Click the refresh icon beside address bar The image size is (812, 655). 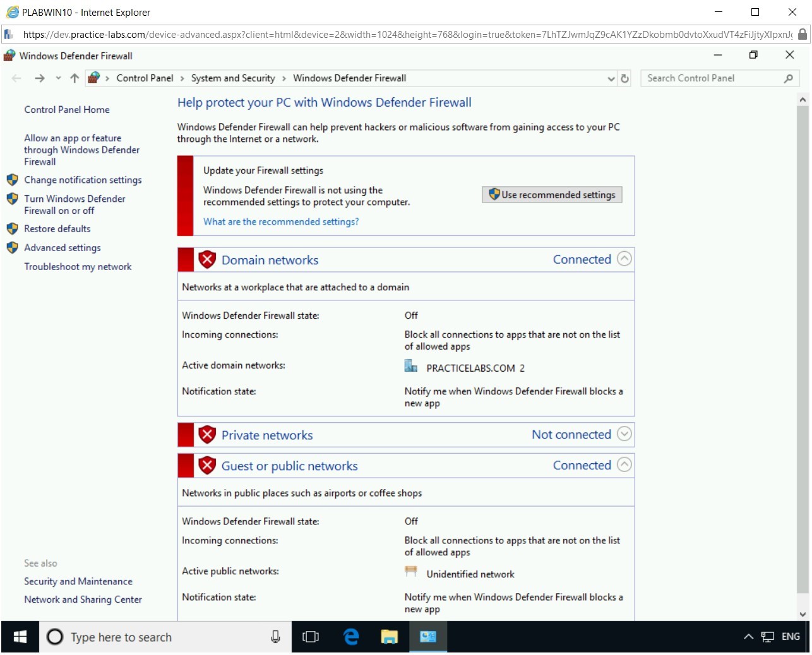624,79
